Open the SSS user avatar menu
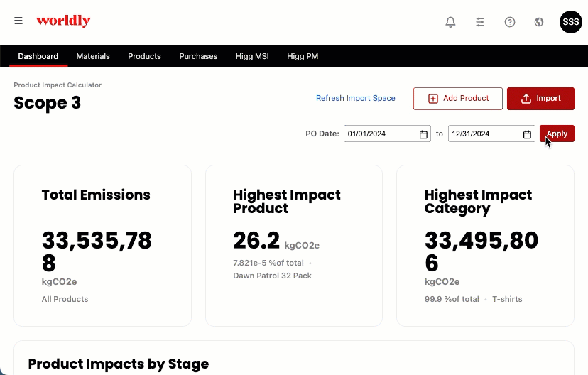 tap(571, 22)
